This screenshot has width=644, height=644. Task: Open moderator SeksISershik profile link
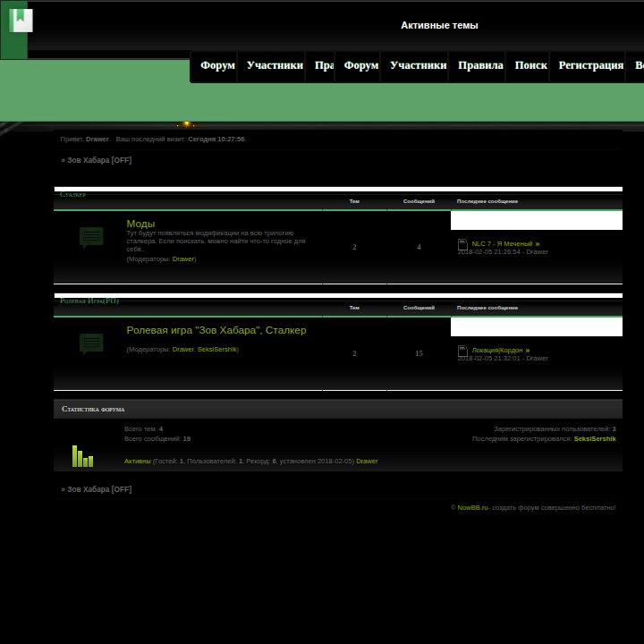tap(216, 350)
